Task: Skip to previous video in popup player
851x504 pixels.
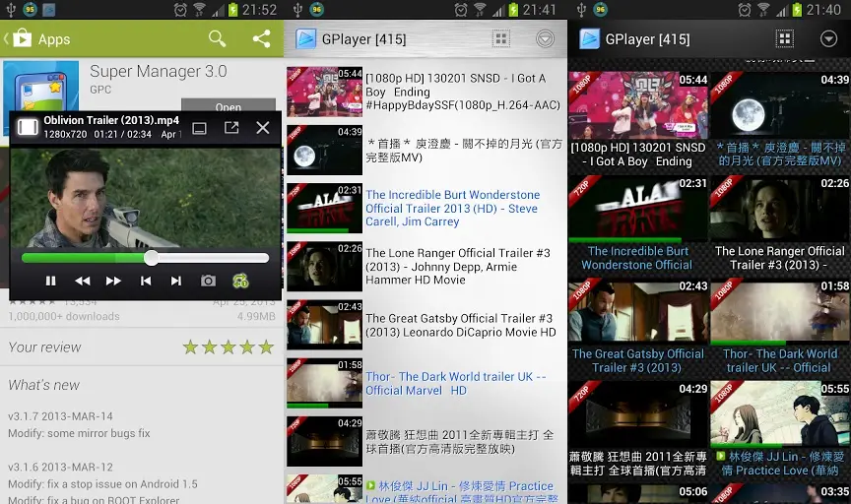Action: coord(146,281)
